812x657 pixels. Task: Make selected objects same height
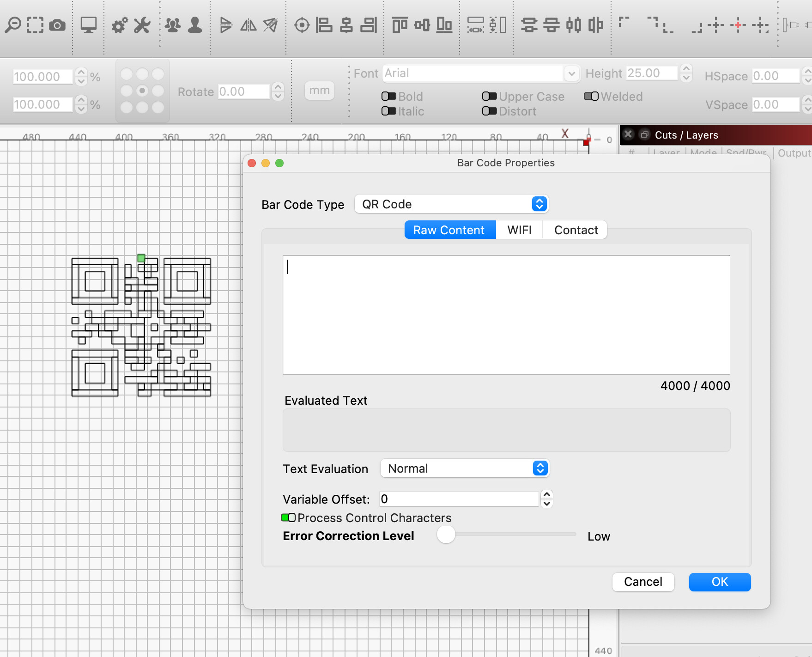[498, 25]
